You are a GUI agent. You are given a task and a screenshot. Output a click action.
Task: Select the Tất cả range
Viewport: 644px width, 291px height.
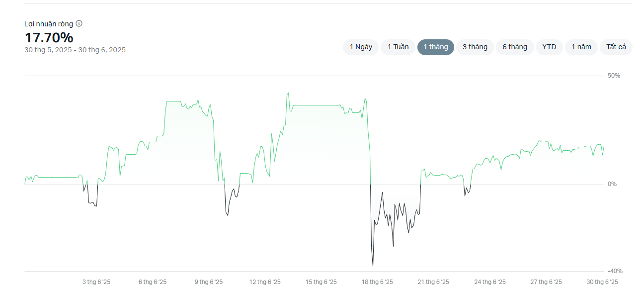(616, 47)
